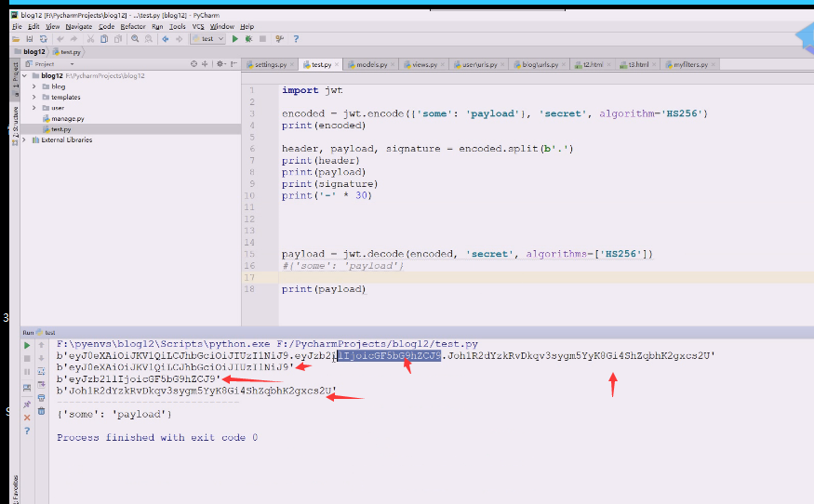Open the Navigate menu
The width and height of the screenshot is (814, 504).
[79, 26]
